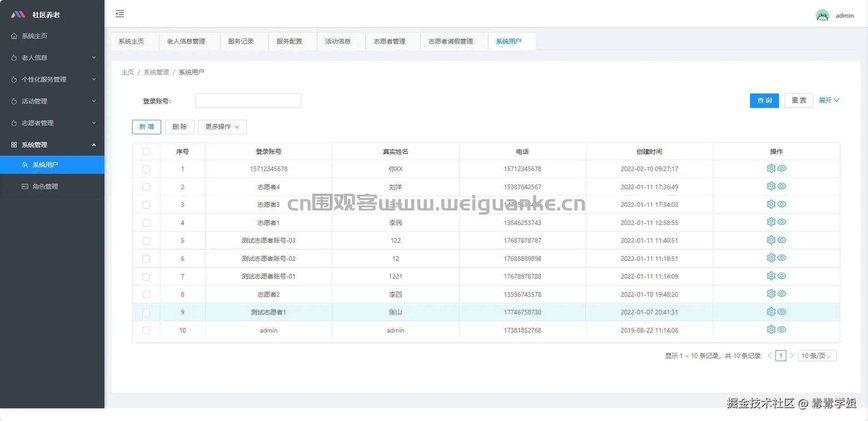Open settings gear for 志愿者3 row
This screenshot has height=421, width=868.
pyautogui.click(x=771, y=204)
